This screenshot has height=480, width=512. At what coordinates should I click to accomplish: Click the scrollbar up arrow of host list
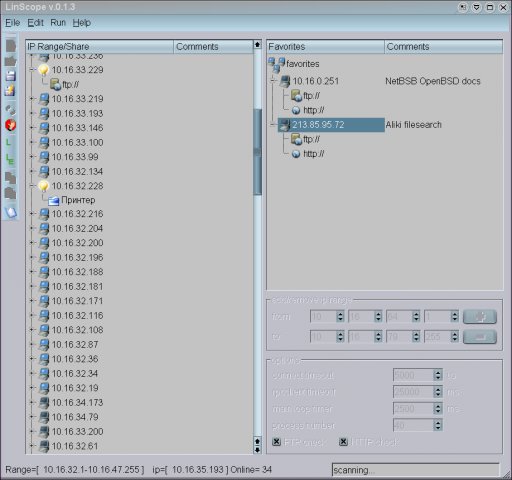click(x=257, y=45)
